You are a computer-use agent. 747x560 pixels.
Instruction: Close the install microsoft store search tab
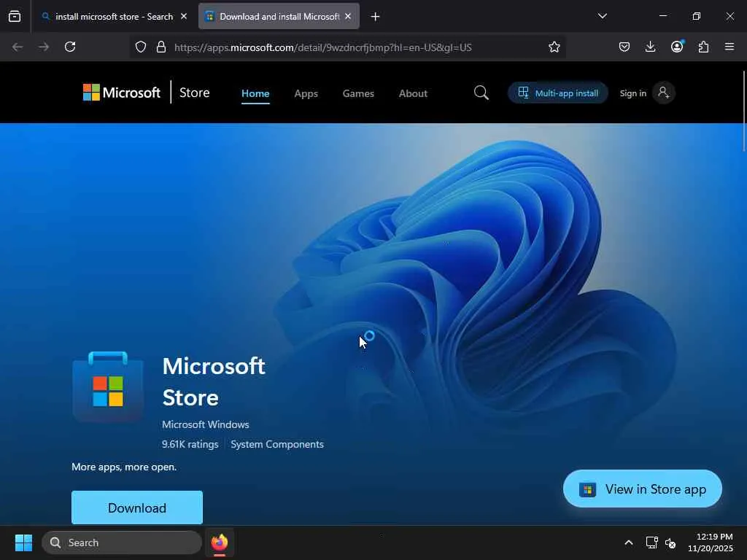click(184, 16)
